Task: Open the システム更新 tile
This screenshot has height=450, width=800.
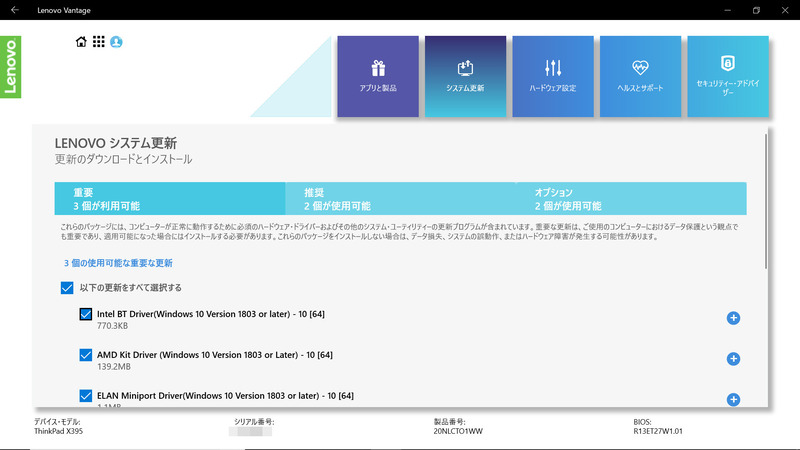Action: coord(465,77)
